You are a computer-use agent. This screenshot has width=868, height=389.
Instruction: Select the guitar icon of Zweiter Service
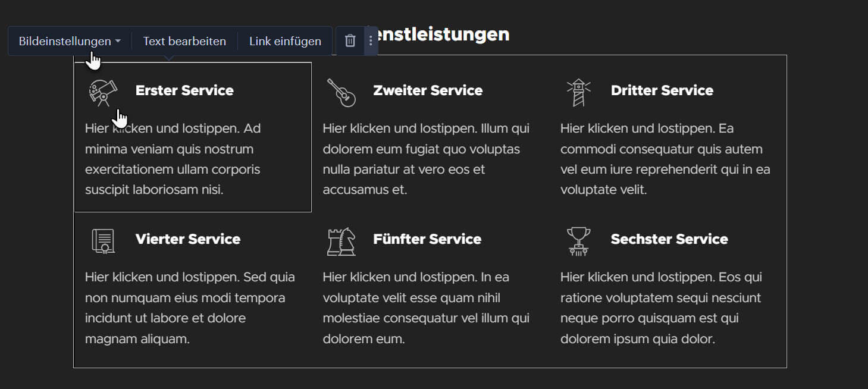(x=341, y=93)
